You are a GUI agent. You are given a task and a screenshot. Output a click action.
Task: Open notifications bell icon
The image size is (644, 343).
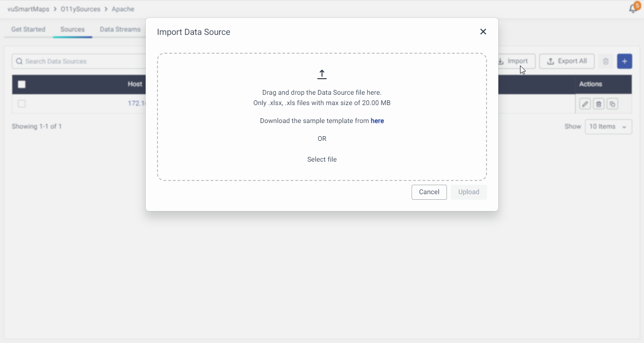pos(633,9)
